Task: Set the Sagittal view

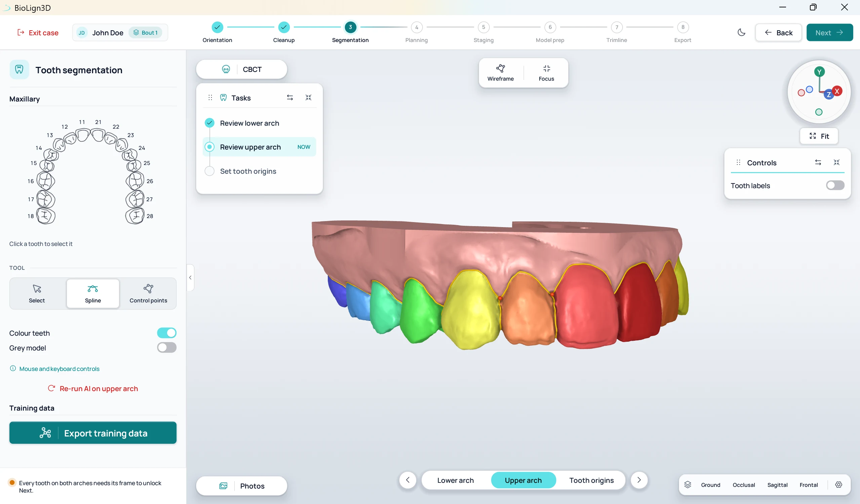Action: point(777,485)
